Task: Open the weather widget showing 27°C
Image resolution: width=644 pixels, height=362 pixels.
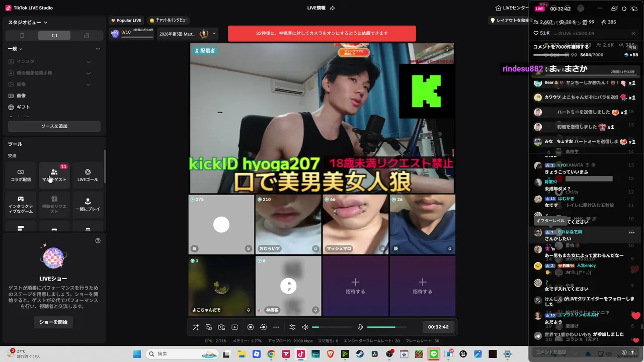Action: tap(24, 354)
